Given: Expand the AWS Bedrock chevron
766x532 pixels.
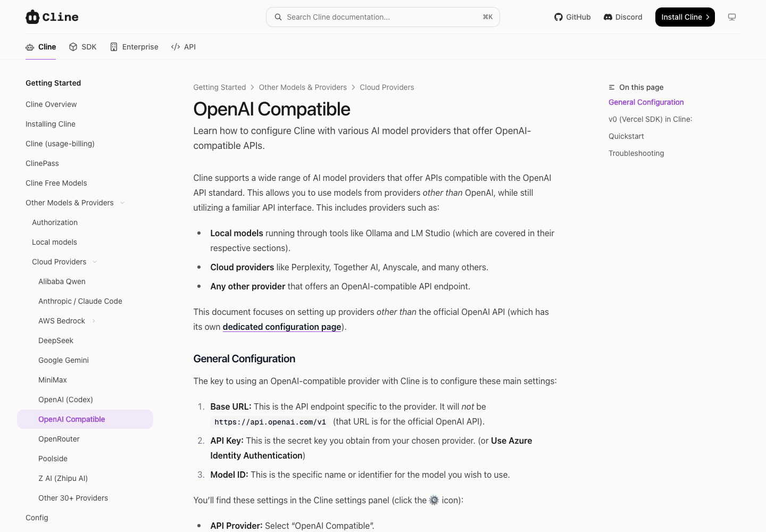Looking at the screenshot, I should pos(94,321).
